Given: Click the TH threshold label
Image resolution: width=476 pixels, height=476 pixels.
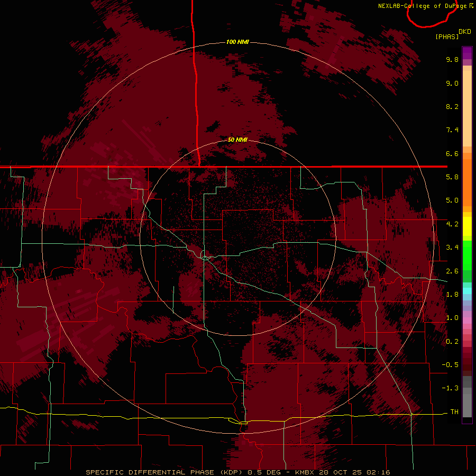Looking at the screenshot, I should click(x=454, y=412).
